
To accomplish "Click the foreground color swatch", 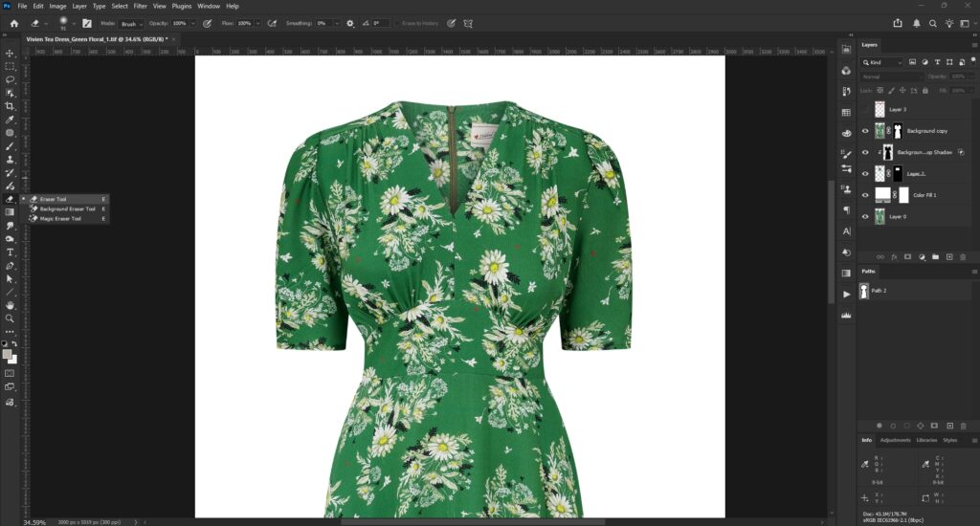I will pyautogui.click(x=7, y=354).
